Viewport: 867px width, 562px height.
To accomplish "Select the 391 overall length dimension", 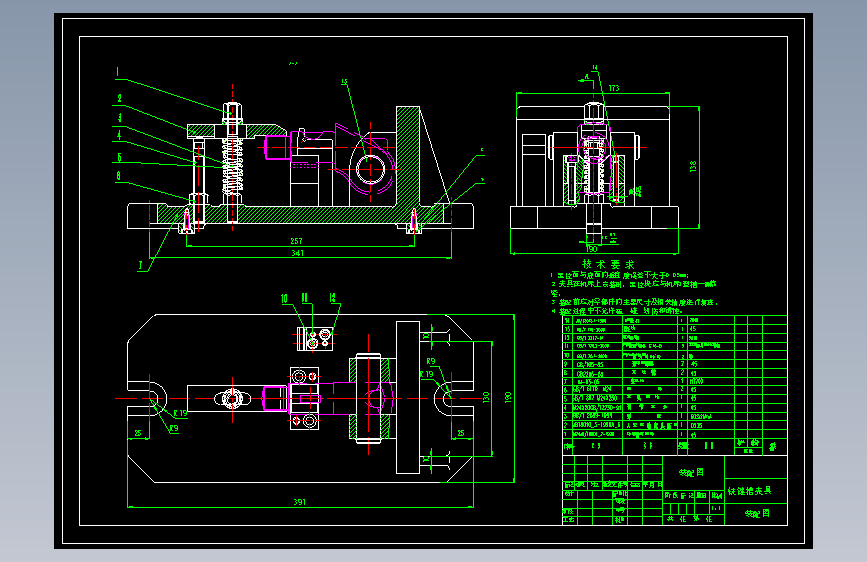I will point(299,502).
